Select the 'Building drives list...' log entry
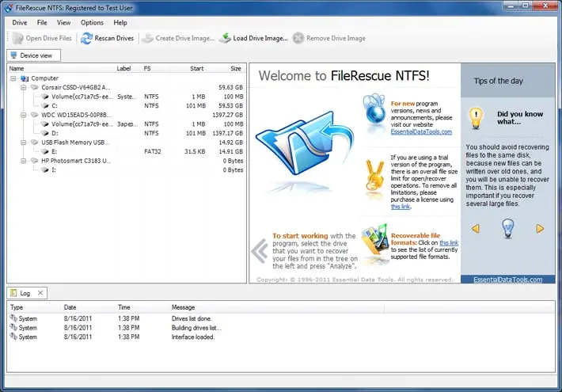The image size is (562, 392). point(281,328)
